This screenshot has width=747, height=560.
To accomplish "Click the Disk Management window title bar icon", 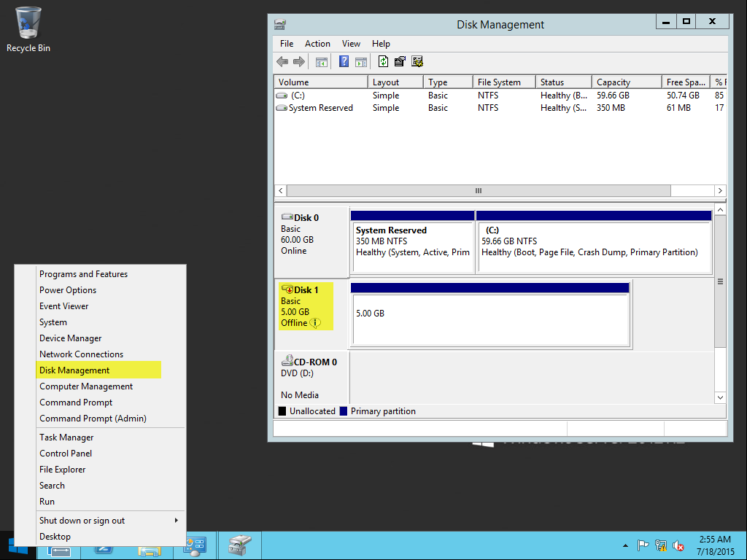I will click(280, 24).
